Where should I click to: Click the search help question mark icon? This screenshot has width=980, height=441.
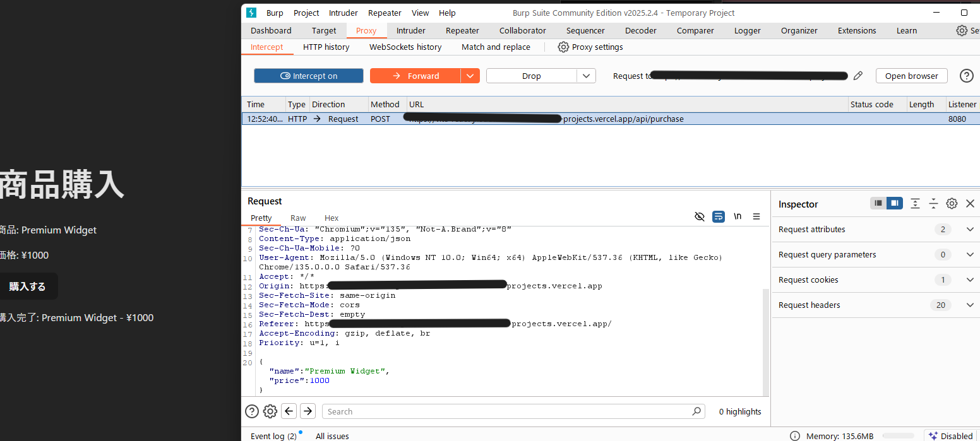252,411
